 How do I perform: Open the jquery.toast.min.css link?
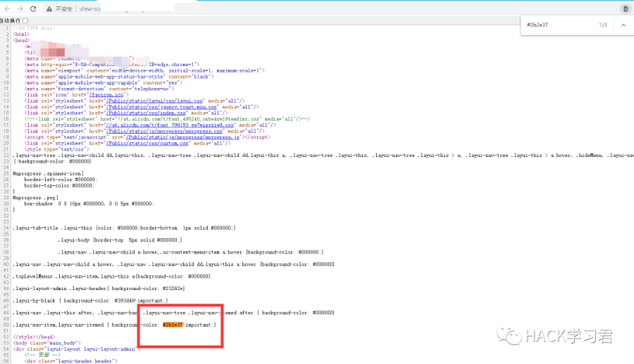point(162,107)
